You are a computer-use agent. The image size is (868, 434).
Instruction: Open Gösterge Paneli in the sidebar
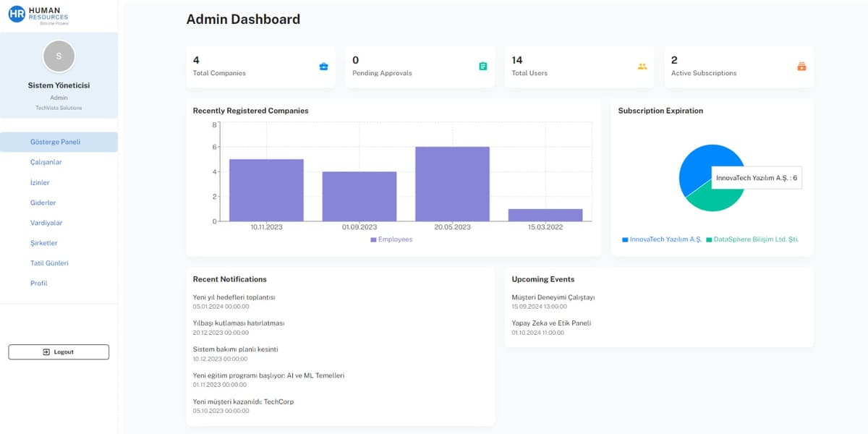59,142
